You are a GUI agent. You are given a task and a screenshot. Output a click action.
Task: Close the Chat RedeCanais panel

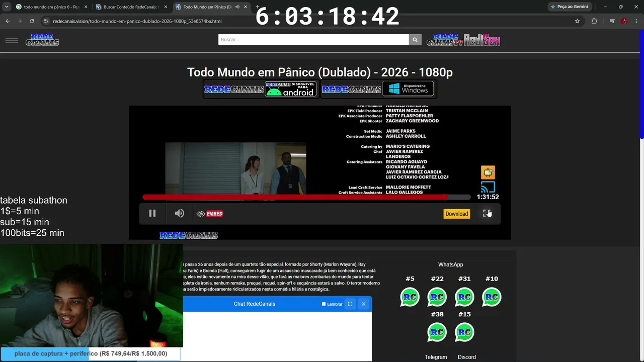click(x=363, y=304)
